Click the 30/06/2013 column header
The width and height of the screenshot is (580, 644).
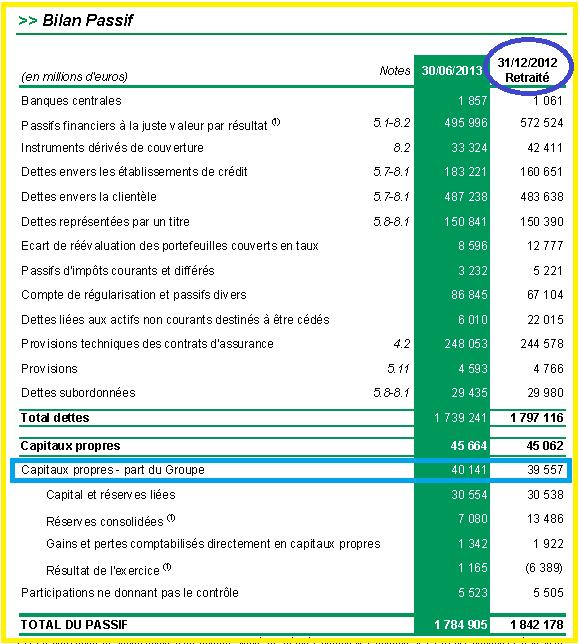[x=452, y=71]
